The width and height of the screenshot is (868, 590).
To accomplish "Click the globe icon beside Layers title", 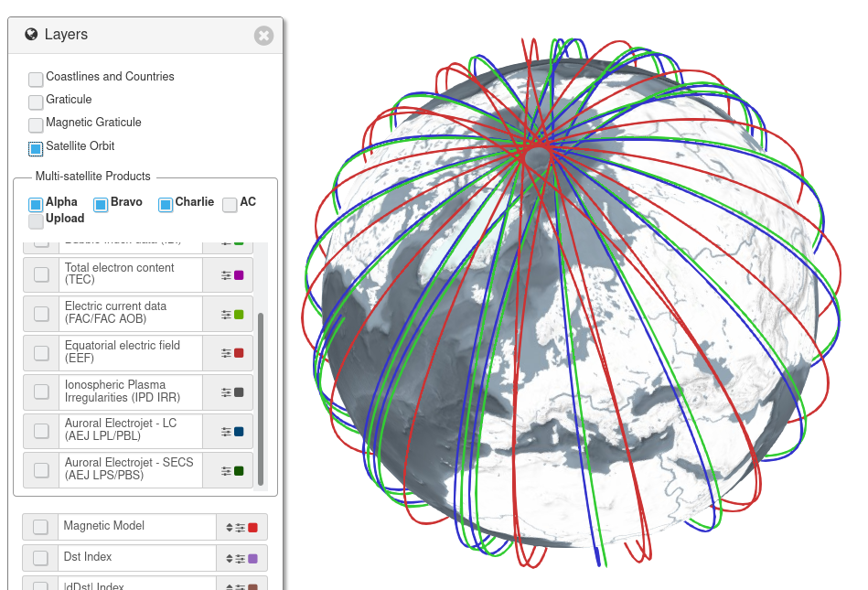I will tap(30, 33).
